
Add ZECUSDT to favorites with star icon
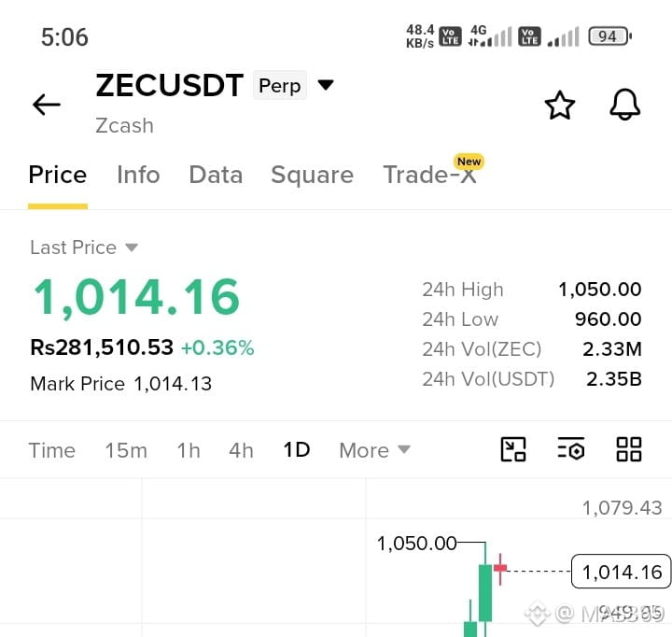[x=559, y=105]
